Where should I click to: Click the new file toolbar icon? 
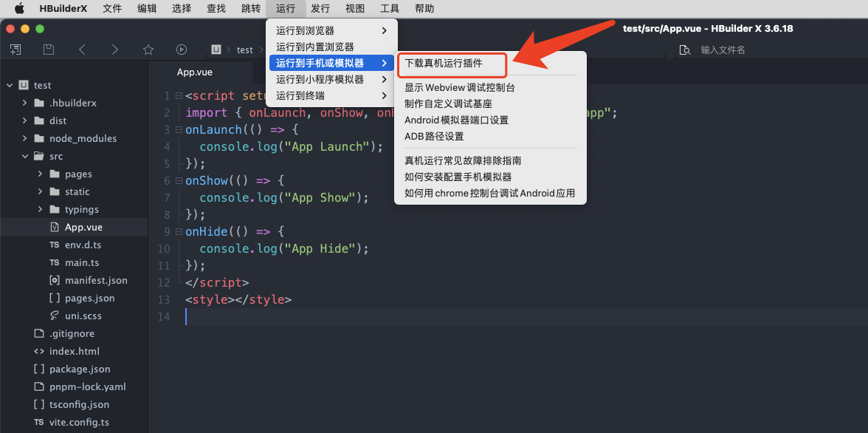[x=15, y=50]
